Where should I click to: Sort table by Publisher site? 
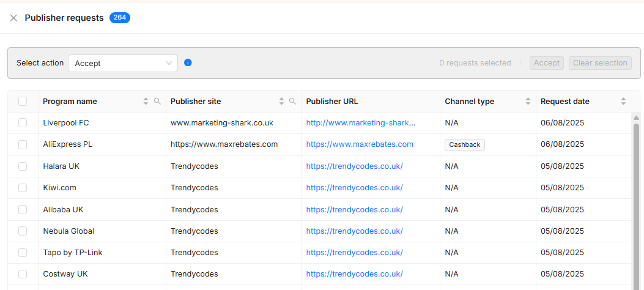[281, 102]
